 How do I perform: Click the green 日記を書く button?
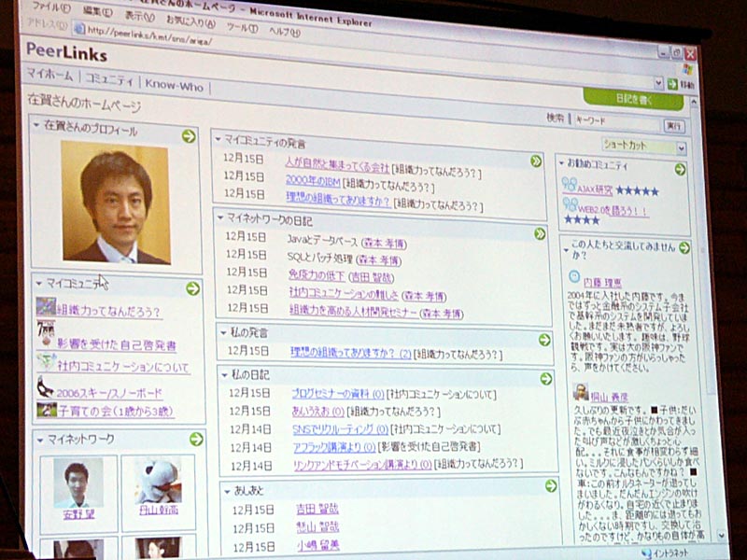point(633,100)
